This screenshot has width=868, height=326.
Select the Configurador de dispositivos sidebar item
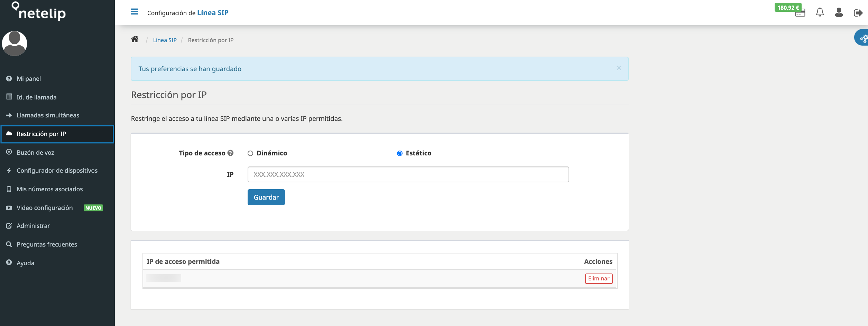[57, 170]
